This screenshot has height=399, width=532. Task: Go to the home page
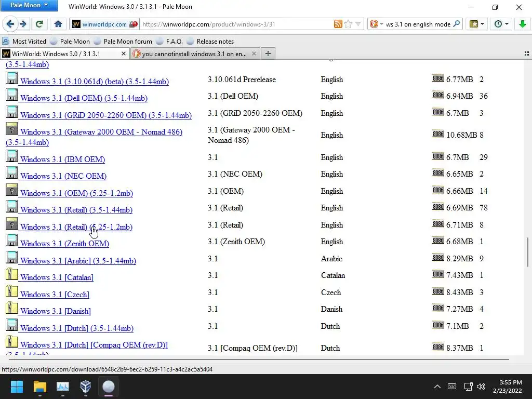58,24
